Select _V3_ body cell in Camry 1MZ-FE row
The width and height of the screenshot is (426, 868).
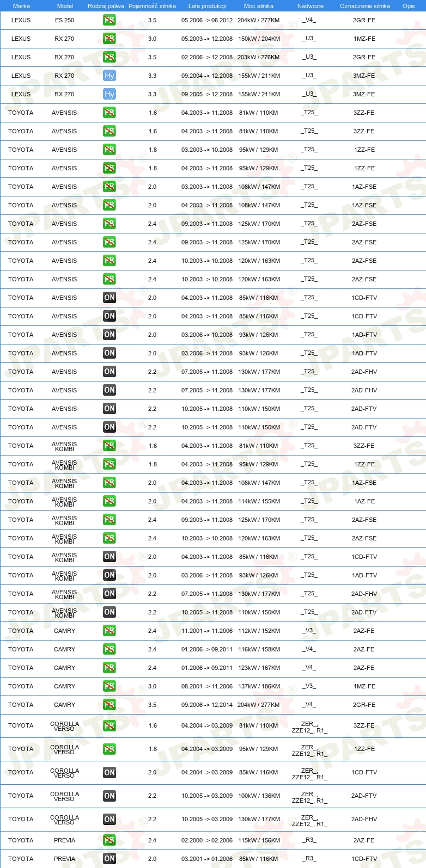tap(309, 686)
